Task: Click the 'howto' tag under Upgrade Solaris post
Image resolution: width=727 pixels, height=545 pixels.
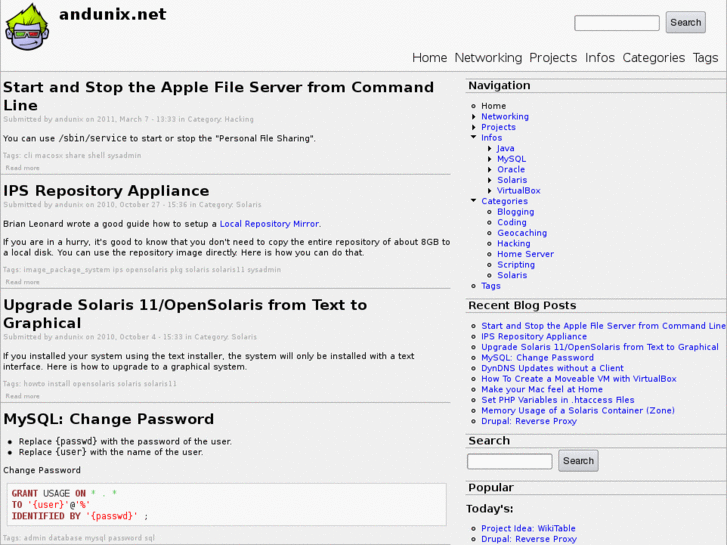Action: point(34,384)
